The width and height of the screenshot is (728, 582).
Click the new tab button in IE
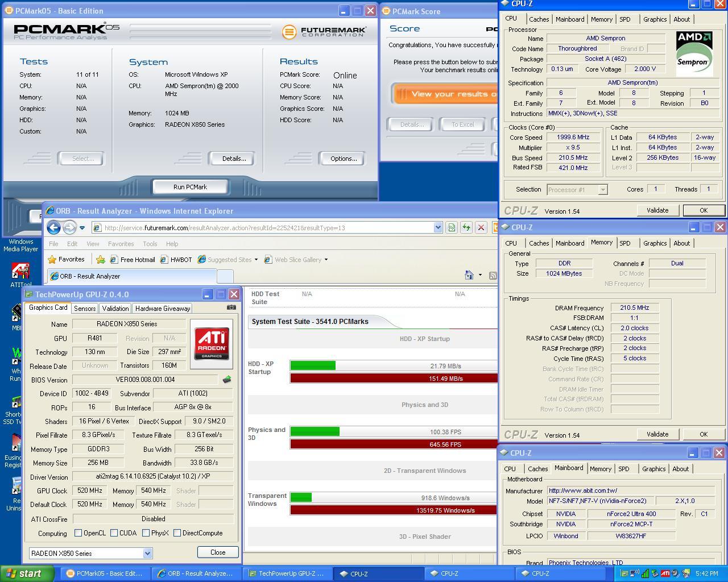coord(225,276)
